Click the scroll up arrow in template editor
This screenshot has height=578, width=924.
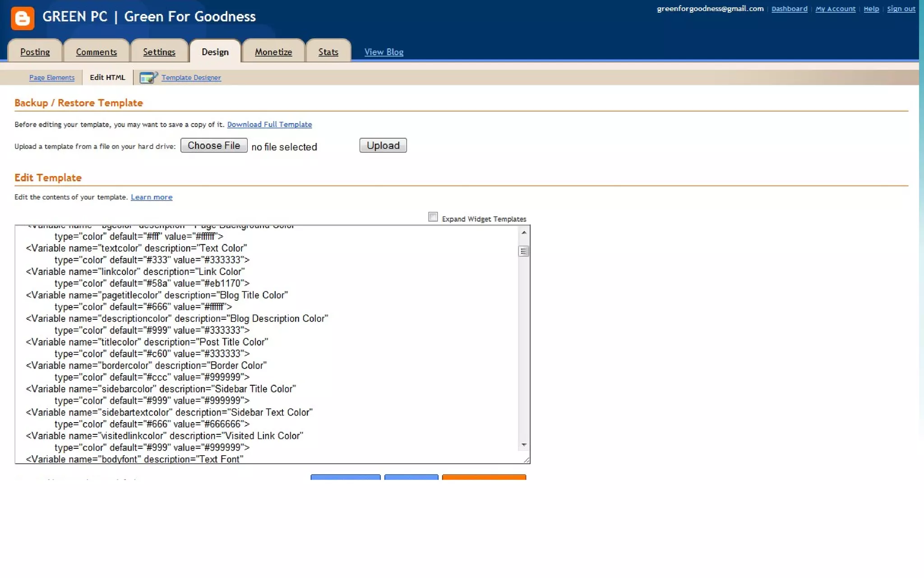click(x=524, y=233)
